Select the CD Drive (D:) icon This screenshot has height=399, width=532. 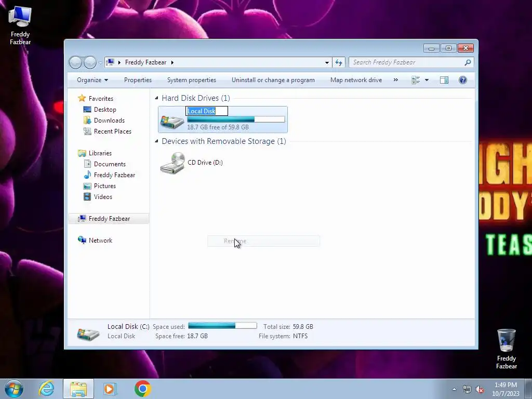coord(172,163)
